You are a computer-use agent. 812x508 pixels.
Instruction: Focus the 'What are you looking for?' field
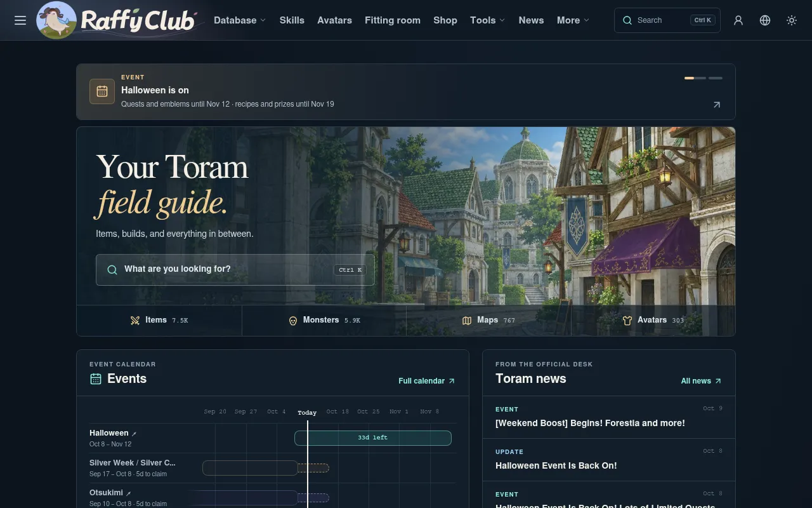(x=235, y=270)
